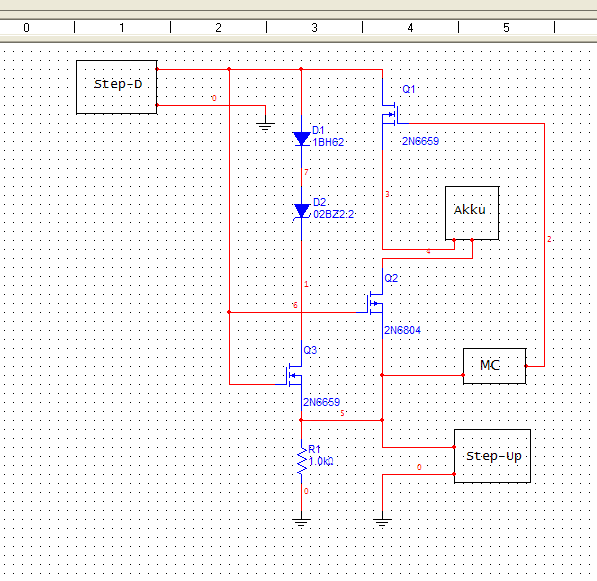This screenshot has width=597, height=581.
Task: Select ground symbol near Step-D
Action: 265,126
